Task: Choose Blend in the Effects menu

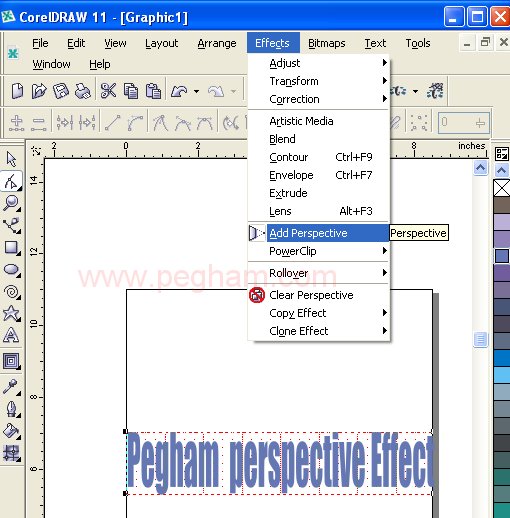Action: (319, 139)
